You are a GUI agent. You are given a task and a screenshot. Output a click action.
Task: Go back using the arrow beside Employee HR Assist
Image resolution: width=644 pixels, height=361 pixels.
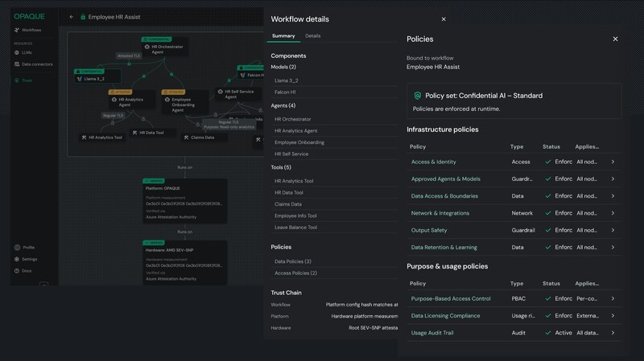coord(72,17)
